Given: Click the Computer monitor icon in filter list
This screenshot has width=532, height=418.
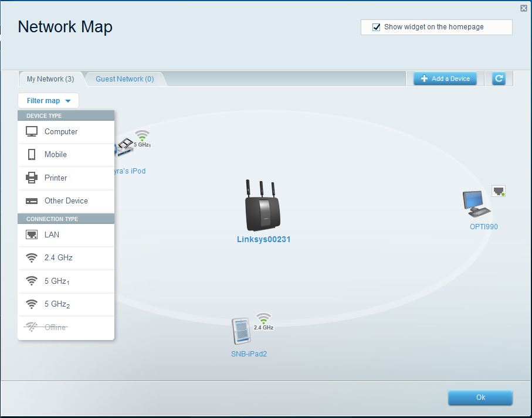Looking at the screenshot, I should pos(32,131).
